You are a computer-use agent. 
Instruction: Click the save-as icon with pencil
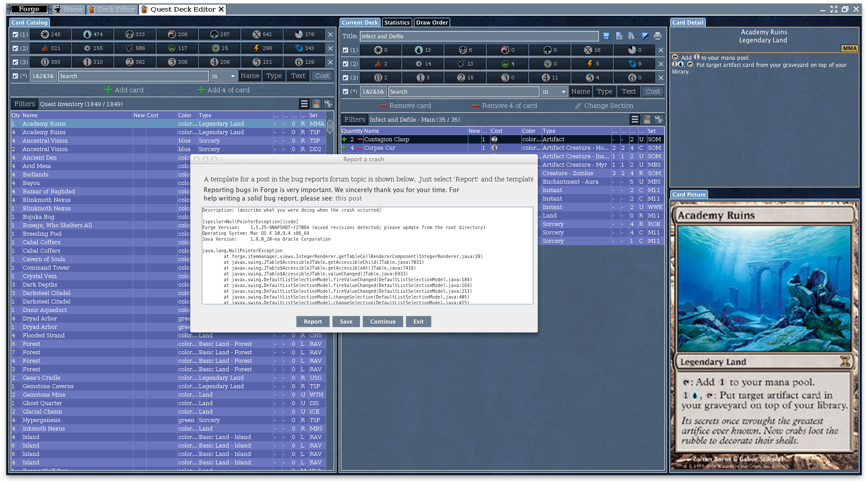(x=645, y=36)
